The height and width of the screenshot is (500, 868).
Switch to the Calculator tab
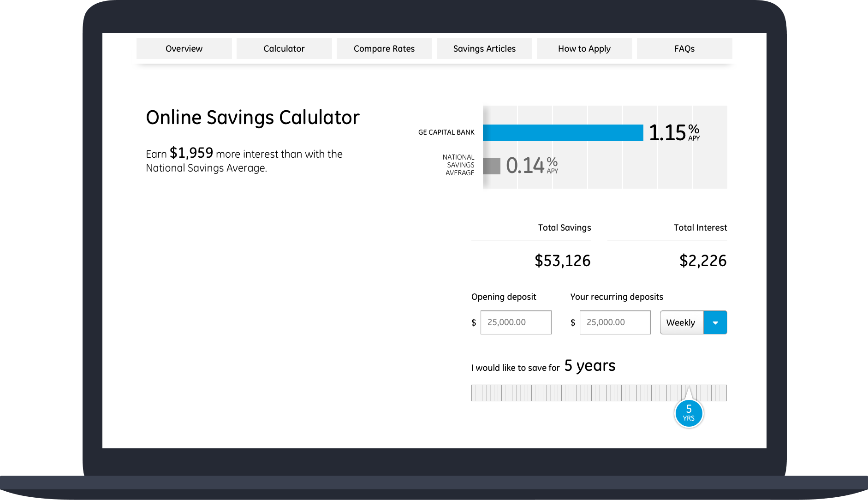coord(284,48)
